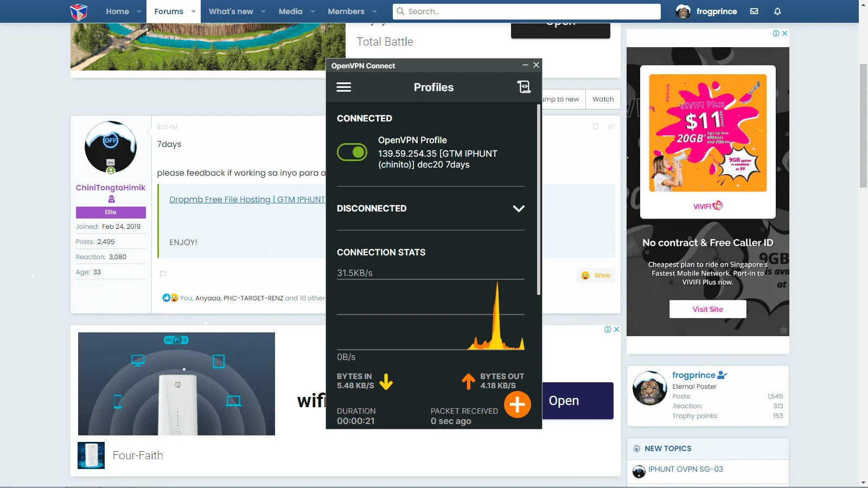Click the orange plus add-profile button
868x488 pixels.
(x=518, y=404)
